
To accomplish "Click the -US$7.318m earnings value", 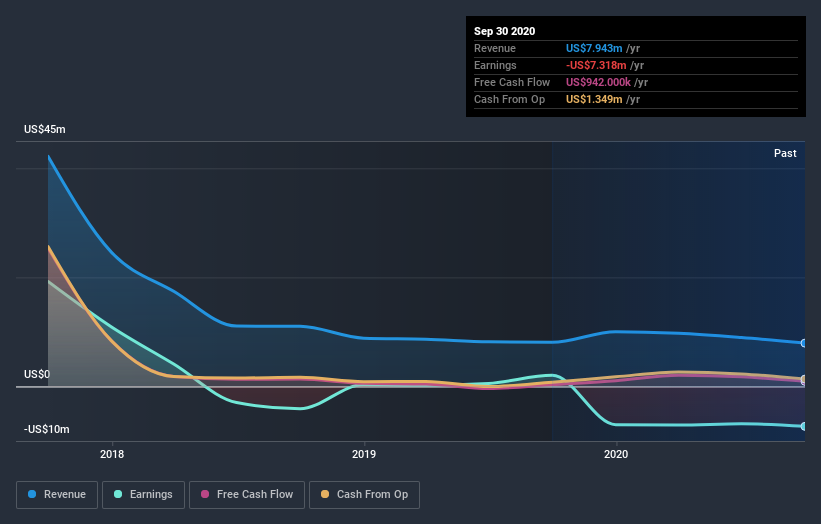I will tap(596, 65).
